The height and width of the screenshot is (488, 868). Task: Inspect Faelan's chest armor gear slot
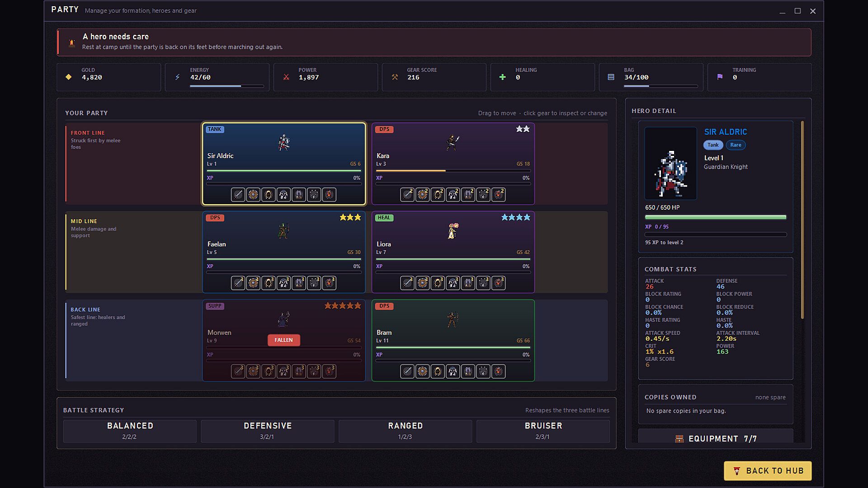click(x=283, y=283)
